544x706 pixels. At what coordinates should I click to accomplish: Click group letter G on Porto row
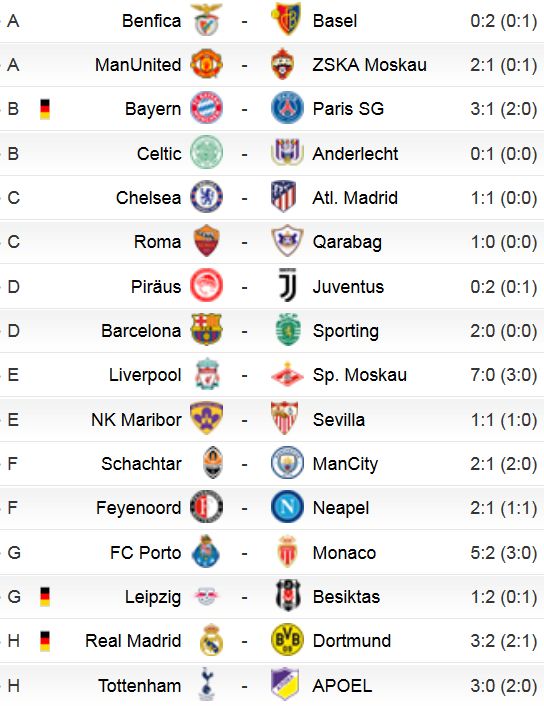(x=14, y=552)
